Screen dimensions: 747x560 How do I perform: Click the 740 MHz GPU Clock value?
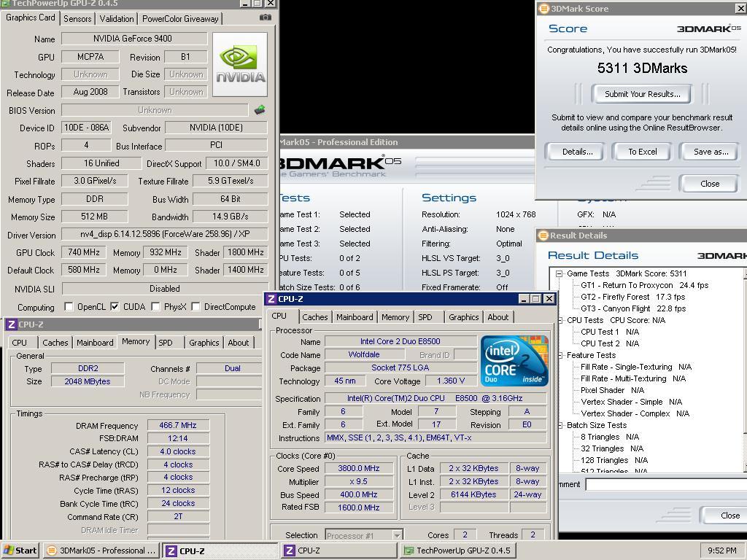(84, 252)
